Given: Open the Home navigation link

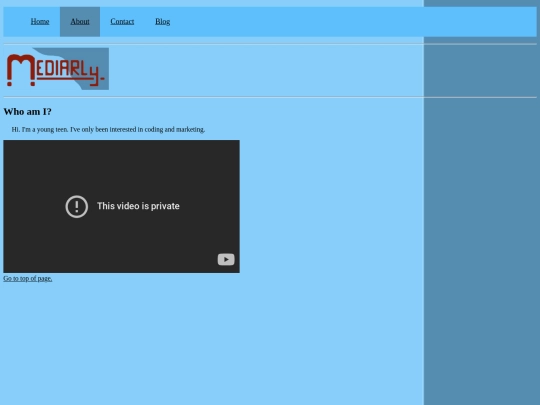Looking at the screenshot, I should [x=40, y=21].
